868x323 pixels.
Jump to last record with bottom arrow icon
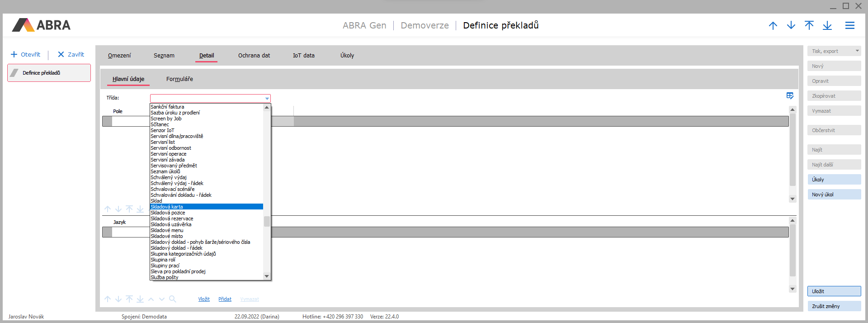(827, 26)
